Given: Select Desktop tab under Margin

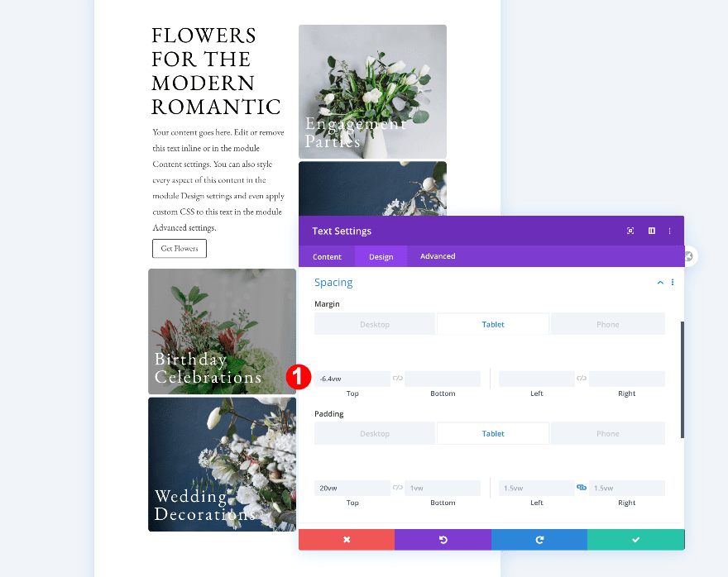Looking at the screenshot, I should coord(375,324).
